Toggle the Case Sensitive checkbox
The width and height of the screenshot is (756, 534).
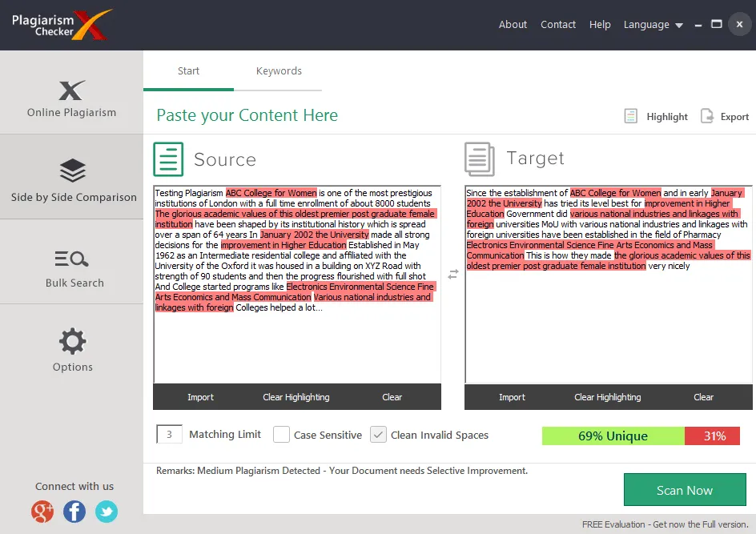(281, 434)
